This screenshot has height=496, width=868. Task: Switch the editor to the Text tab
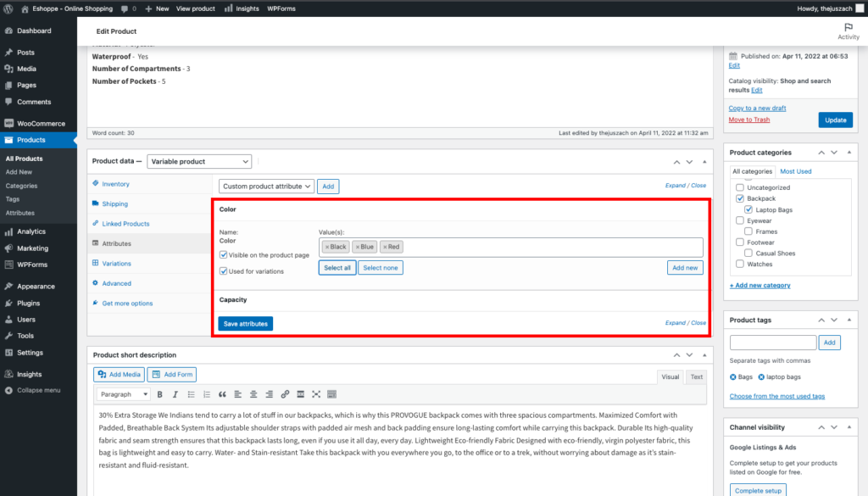[x=697, y=377]
